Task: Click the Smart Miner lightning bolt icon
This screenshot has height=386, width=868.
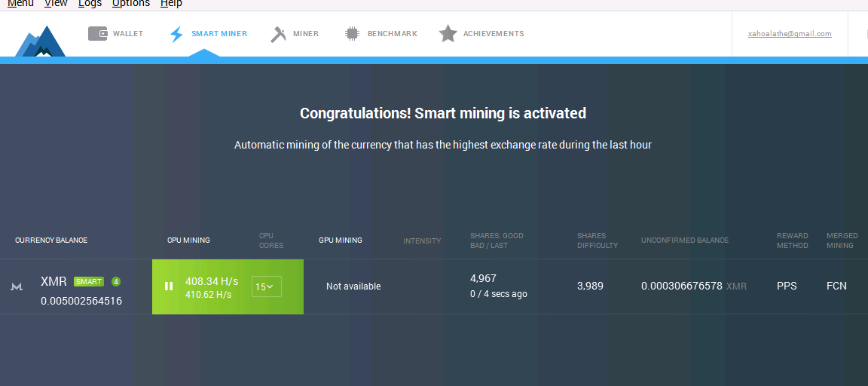Action: coord(176,35)
